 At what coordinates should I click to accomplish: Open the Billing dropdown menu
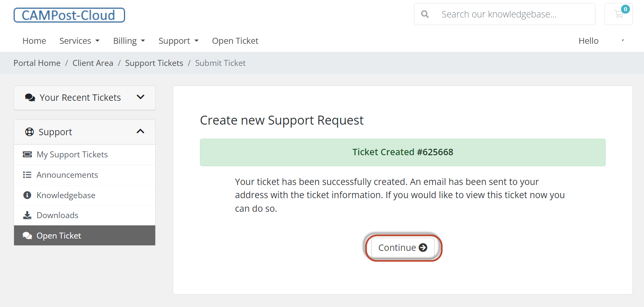tap(129, 41)
